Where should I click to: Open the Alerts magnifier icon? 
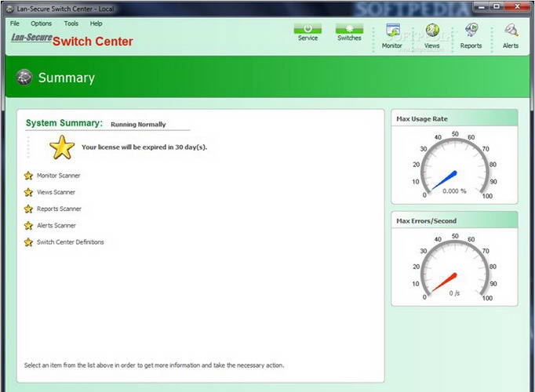(x=511, y=31)
